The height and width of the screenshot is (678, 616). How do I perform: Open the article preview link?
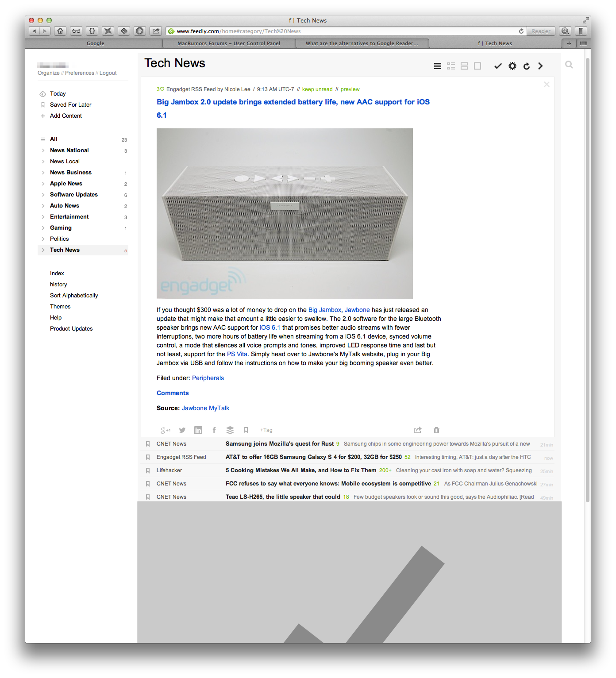coord(350,89)
